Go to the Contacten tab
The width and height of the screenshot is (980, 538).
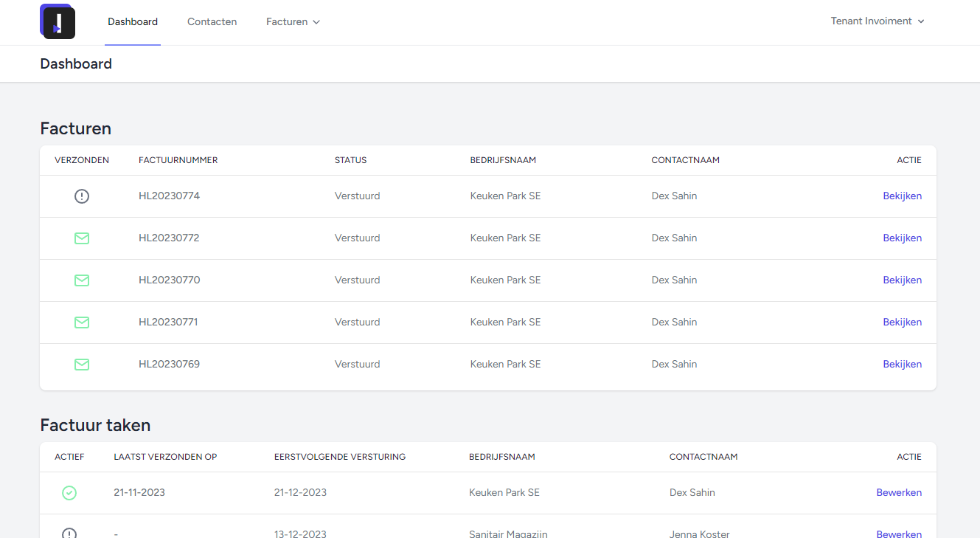click(212, 22)
